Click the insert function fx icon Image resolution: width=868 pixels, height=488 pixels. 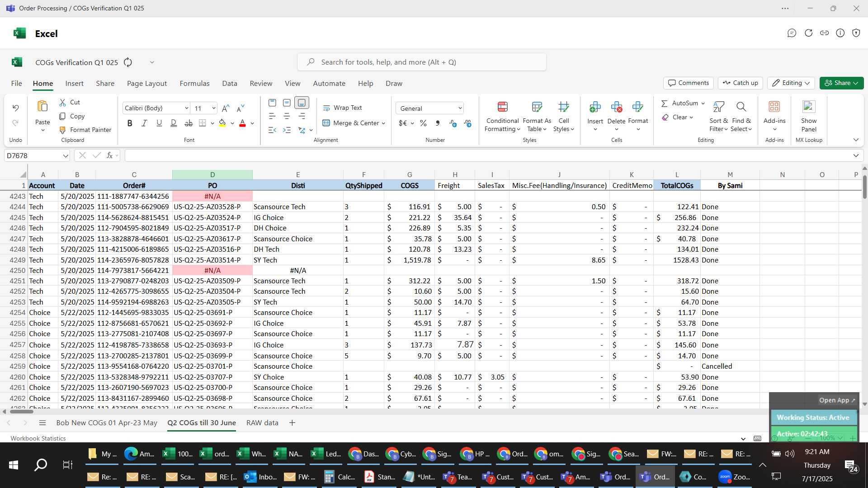[109, 155]
